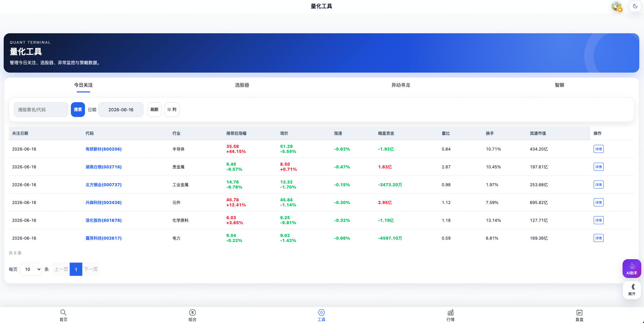Switch to 智聊 tab
The height and width of the screenshot is (323, 644).
tap(559, 85)
